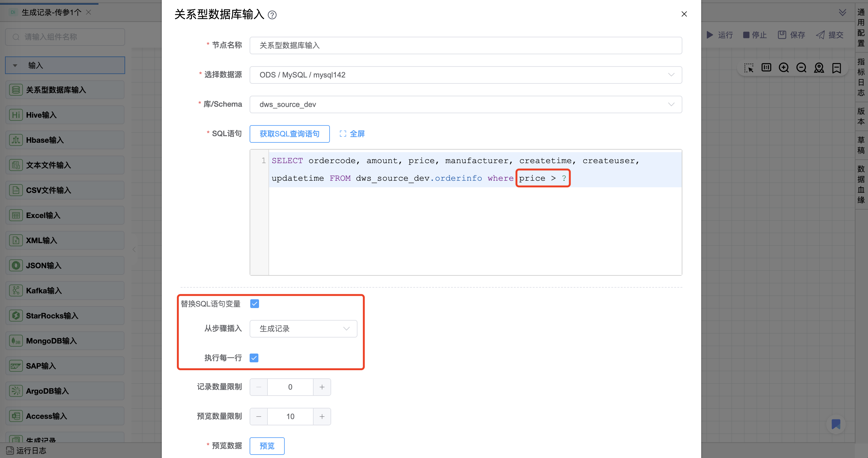Viewport: 868px width, 458px height.
Task: Click the help question mark icon
Action: pos(272,15)
